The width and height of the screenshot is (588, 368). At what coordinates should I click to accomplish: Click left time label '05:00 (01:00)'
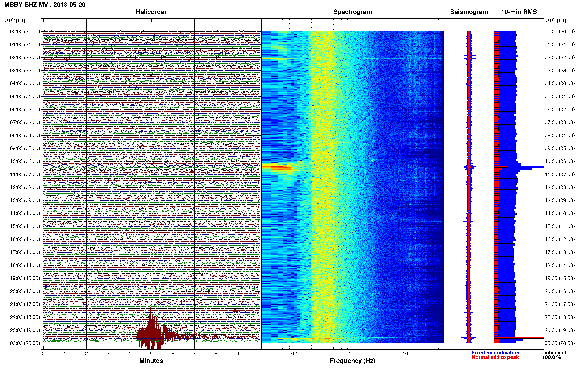[25, 96]
